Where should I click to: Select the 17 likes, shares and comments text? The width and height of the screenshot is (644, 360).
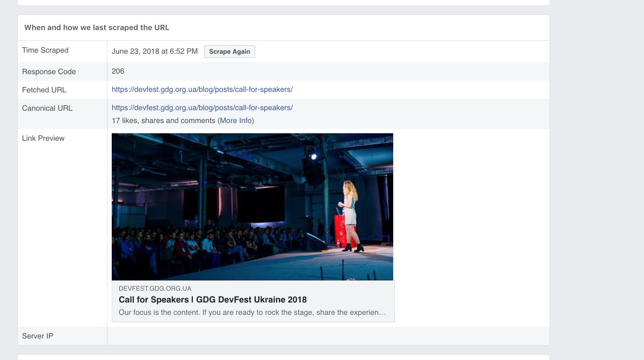163,120
